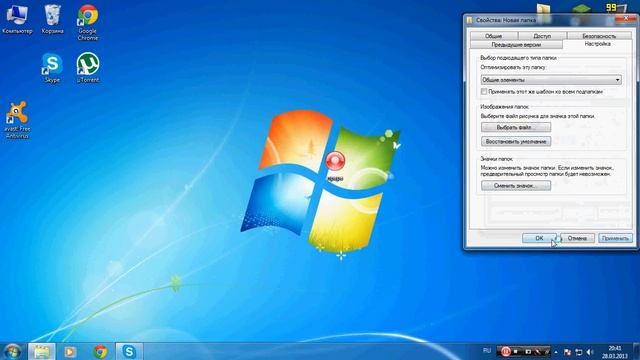Show hidden tray icons arrow
640x360 pixels.
pos(556,351)
